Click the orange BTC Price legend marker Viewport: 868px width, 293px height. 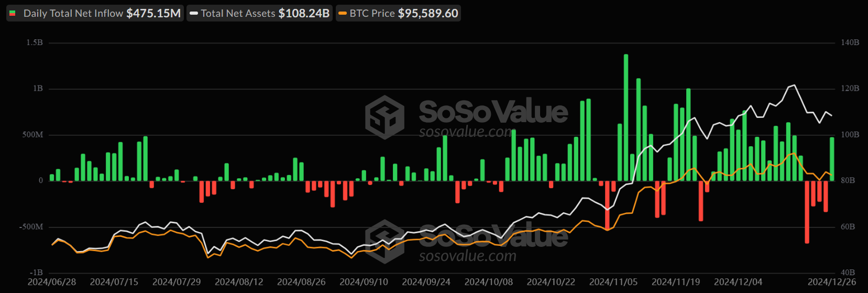pyautogui.click(x=343, y=14)
